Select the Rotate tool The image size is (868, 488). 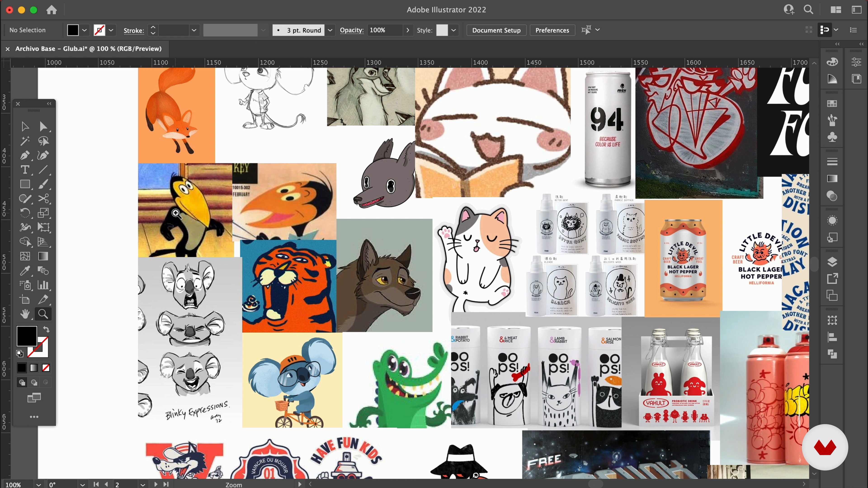pyautogui.click(x=25, y=213)
